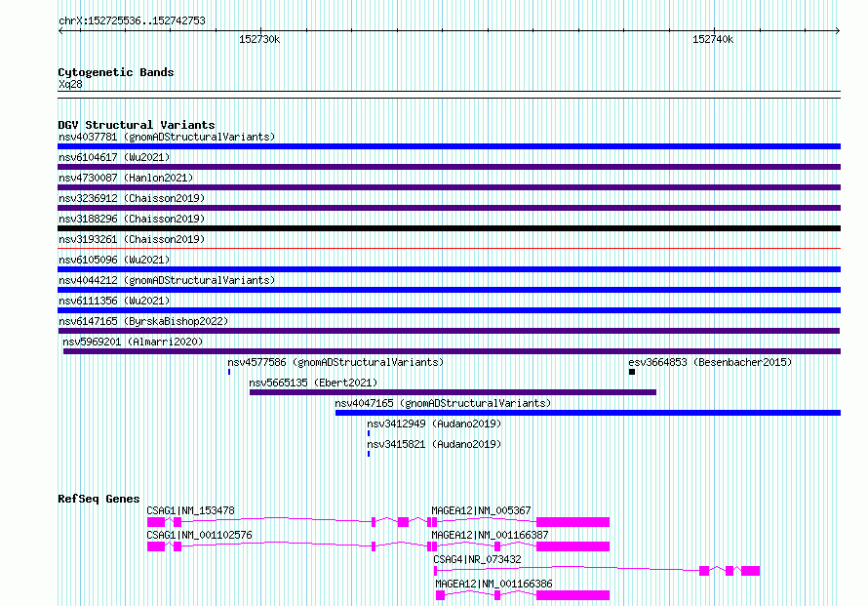Select nsv5969201 (Almarri2020) label

tap(133, 342)
